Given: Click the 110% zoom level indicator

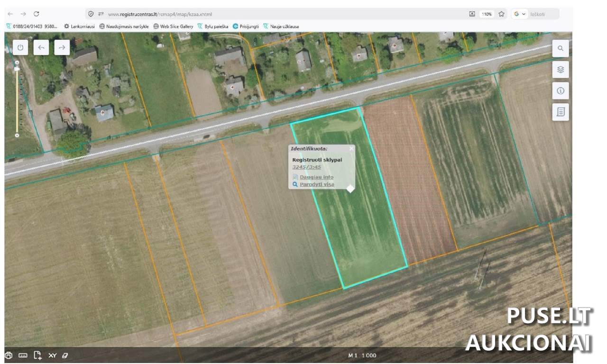Looking at the screenshot, I should (487, 14).
